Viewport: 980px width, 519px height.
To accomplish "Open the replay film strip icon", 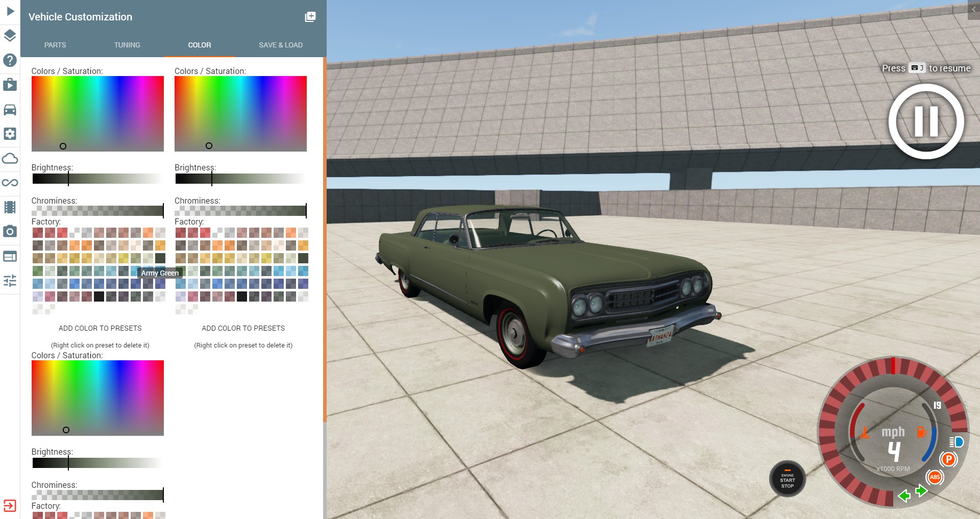I will click(10, 207).
